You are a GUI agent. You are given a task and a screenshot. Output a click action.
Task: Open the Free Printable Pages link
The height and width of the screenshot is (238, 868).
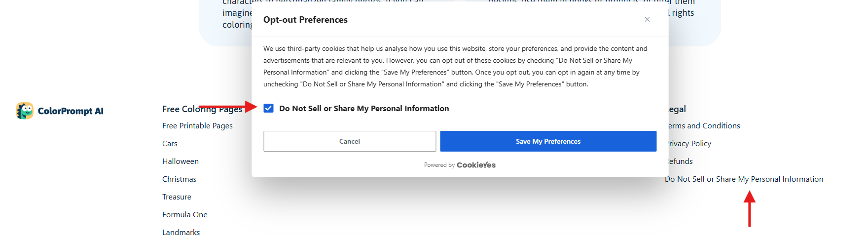(x=197, y=126)
